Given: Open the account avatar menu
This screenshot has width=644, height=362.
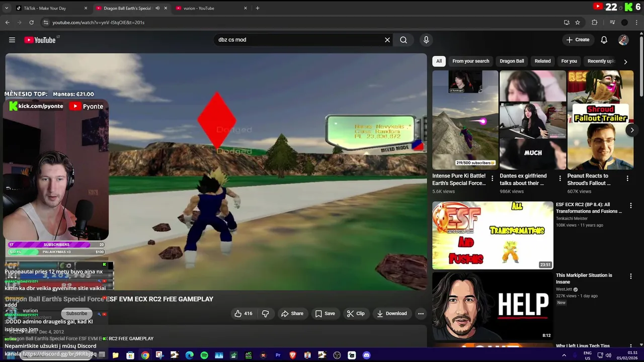Looking at the screenshot, I should 623,40.
